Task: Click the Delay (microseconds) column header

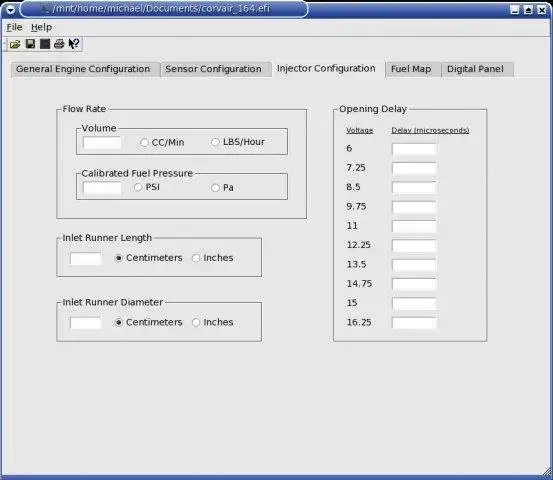Action: (430, 130)
